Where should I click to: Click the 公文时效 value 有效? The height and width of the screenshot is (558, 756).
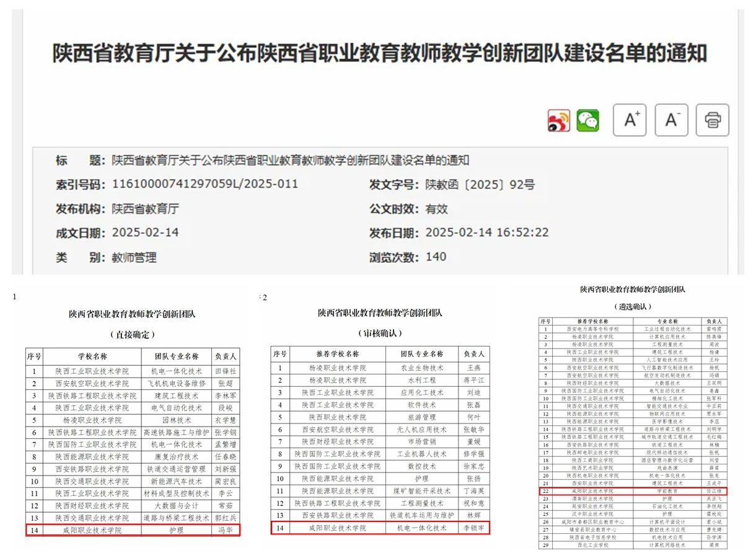click(x=436, y=209)
